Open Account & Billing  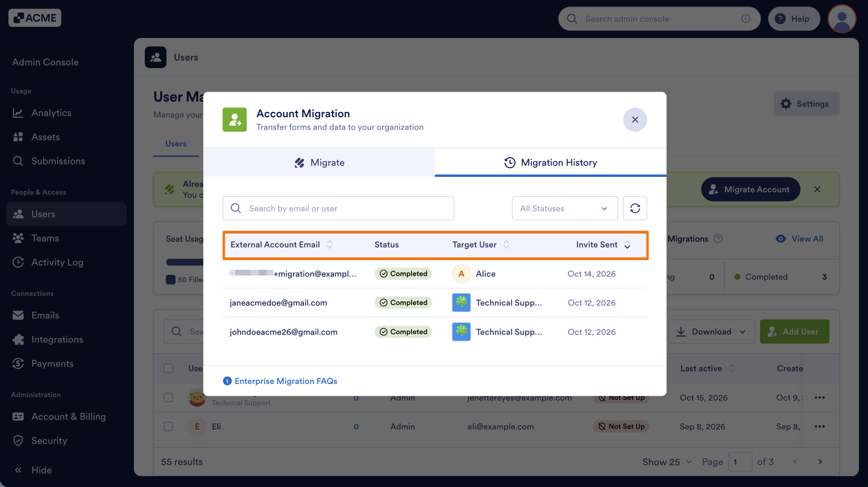(66, 417)
